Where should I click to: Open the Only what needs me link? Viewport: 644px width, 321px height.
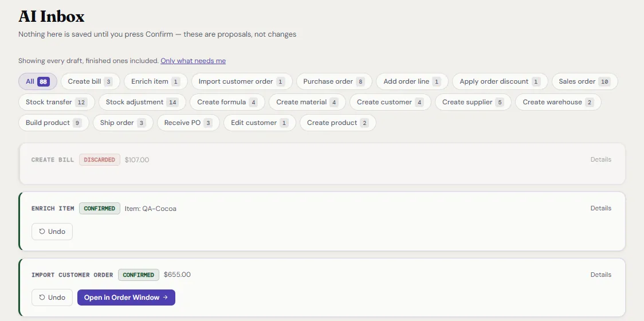click(193, 61)
